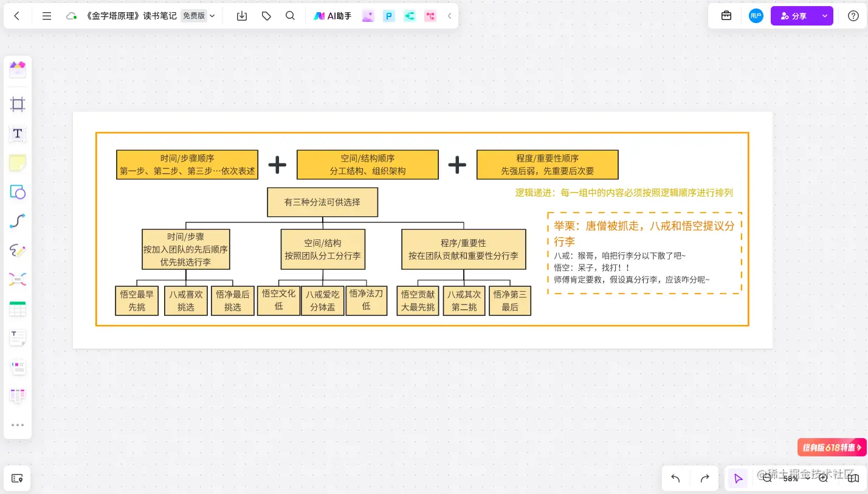The width and height of the screenshot is (868, 494).
Task: Open the hamburger main menu
Action: pyautogui.click(x=47, y=16)
